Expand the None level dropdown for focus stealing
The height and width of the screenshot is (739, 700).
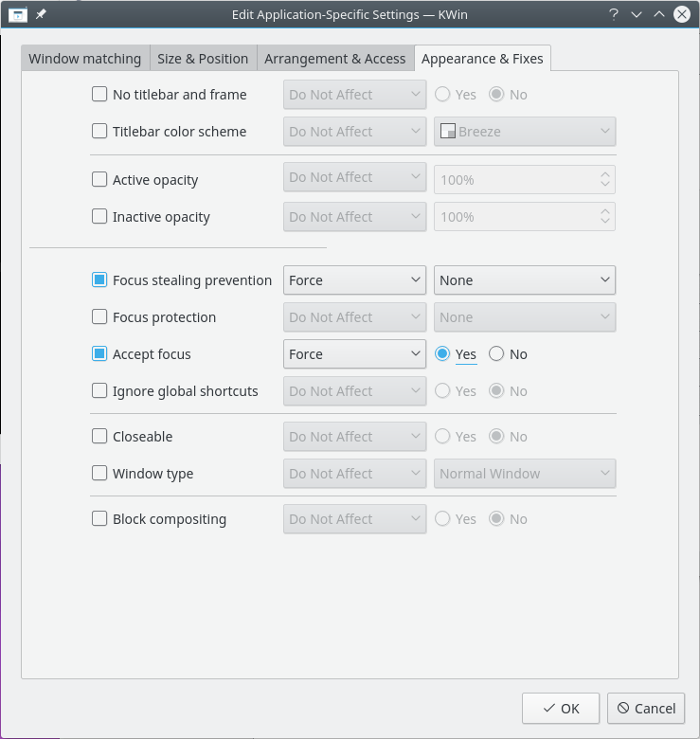[524, 280]
